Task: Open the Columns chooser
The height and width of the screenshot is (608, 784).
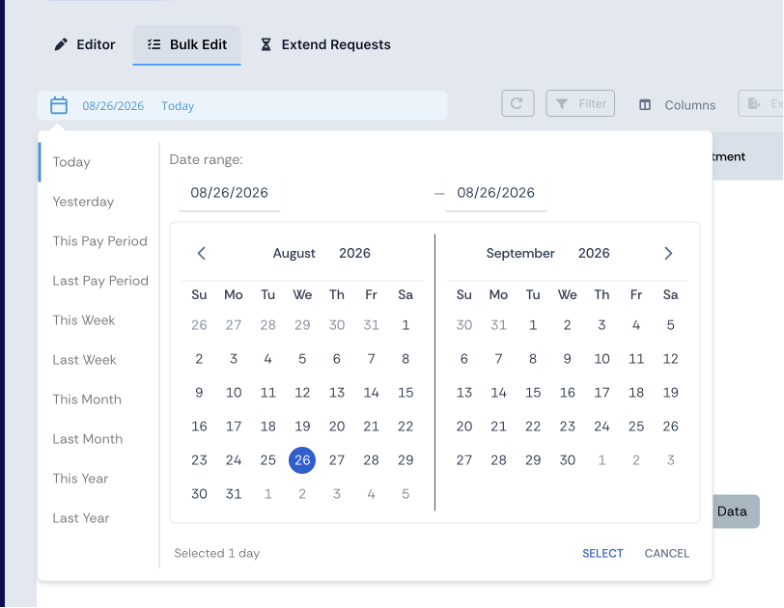Action: tap(677, 105)
